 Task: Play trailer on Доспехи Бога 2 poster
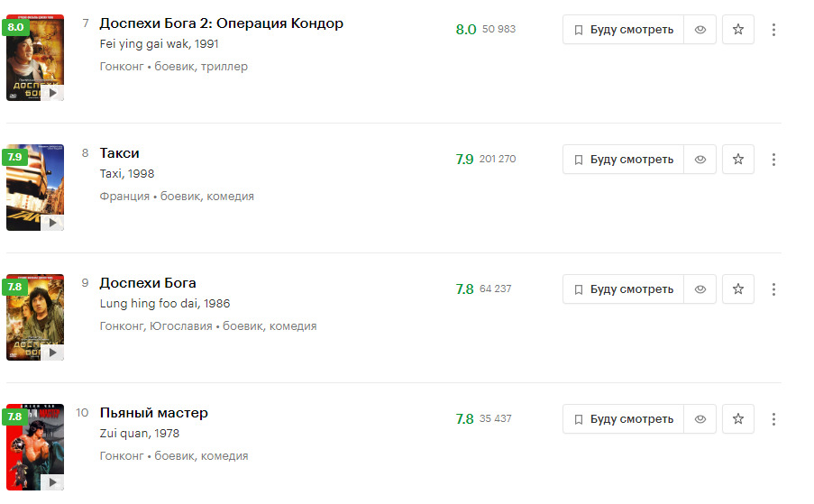point(53,92)
